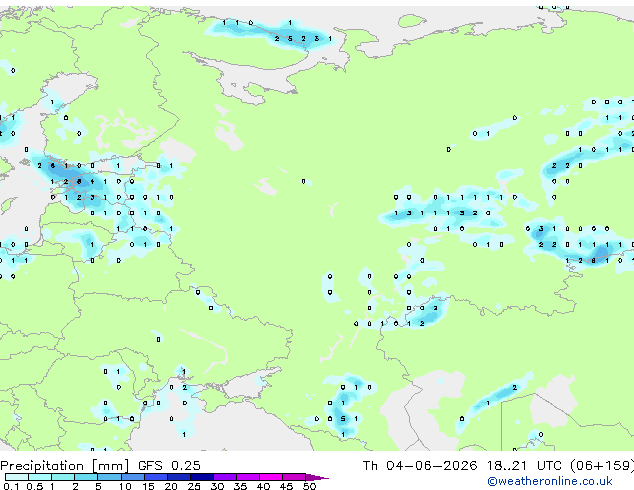Click the '18..21 UTC' time text
This screenshot has width=634, height=490.
tap(524, 466)
